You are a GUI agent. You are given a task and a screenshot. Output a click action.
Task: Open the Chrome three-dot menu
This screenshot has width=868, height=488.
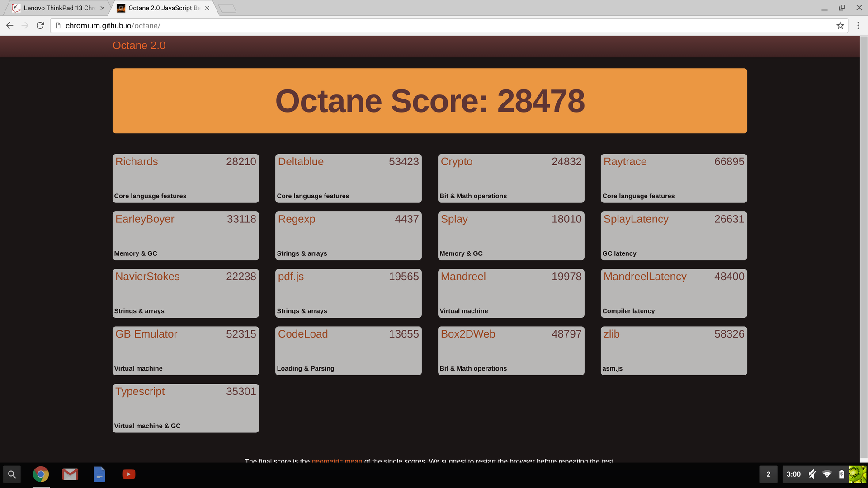tap(858, 26)
